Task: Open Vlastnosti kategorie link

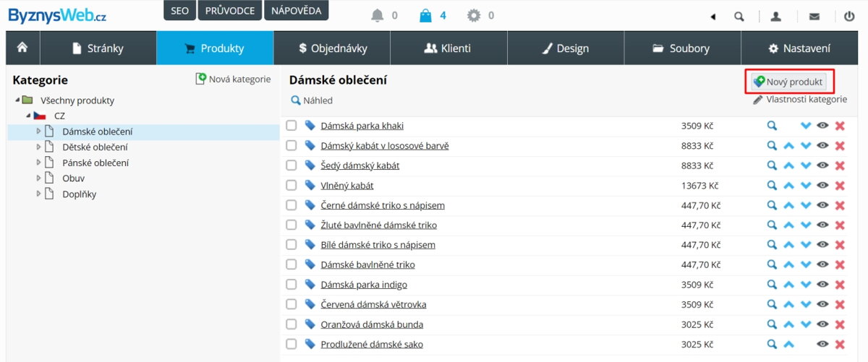Action: coord(800,100)
